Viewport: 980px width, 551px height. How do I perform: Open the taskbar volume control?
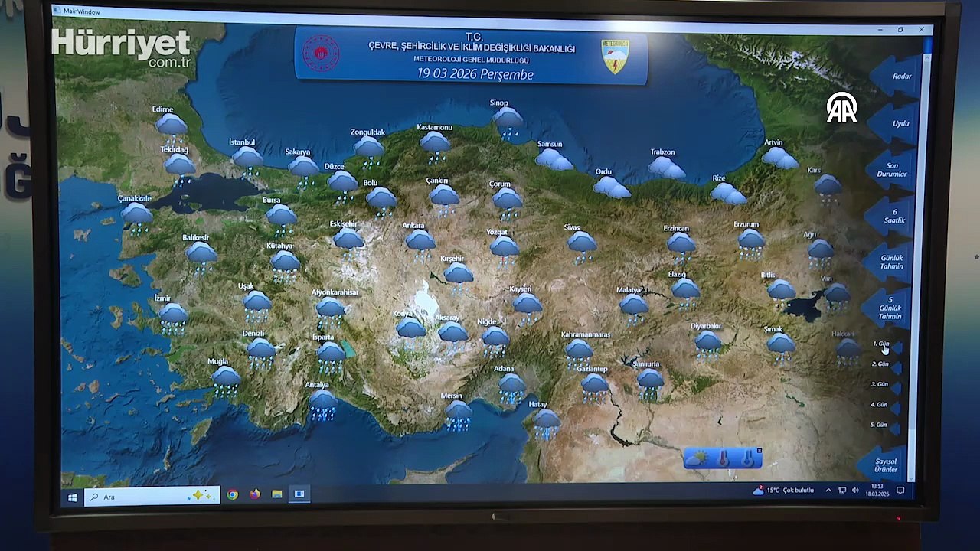pyautogui.click(x=855, y=490)
